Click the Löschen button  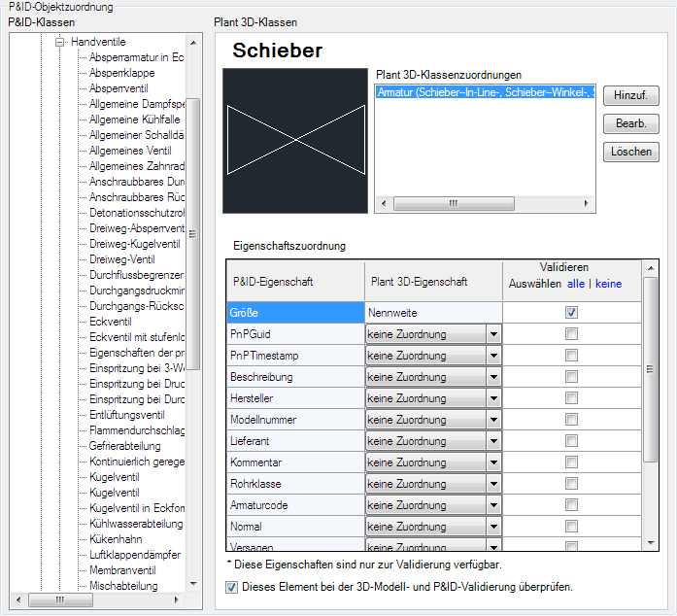(x=630, y=152)
